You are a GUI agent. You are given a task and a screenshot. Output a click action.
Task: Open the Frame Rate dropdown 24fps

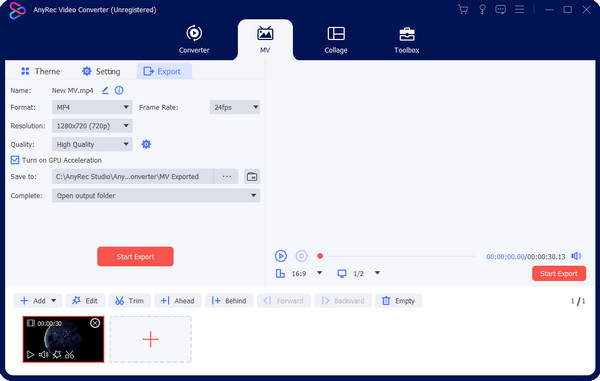click(x=235, y=107)
